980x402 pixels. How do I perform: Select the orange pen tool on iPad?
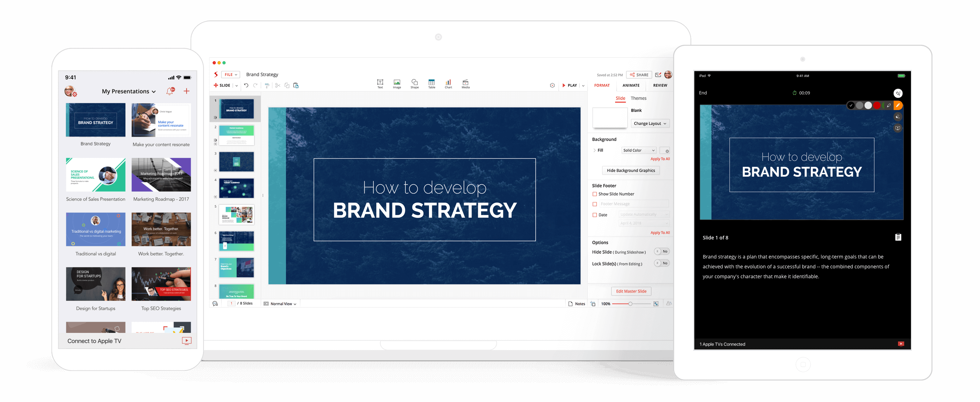point(898,105)
